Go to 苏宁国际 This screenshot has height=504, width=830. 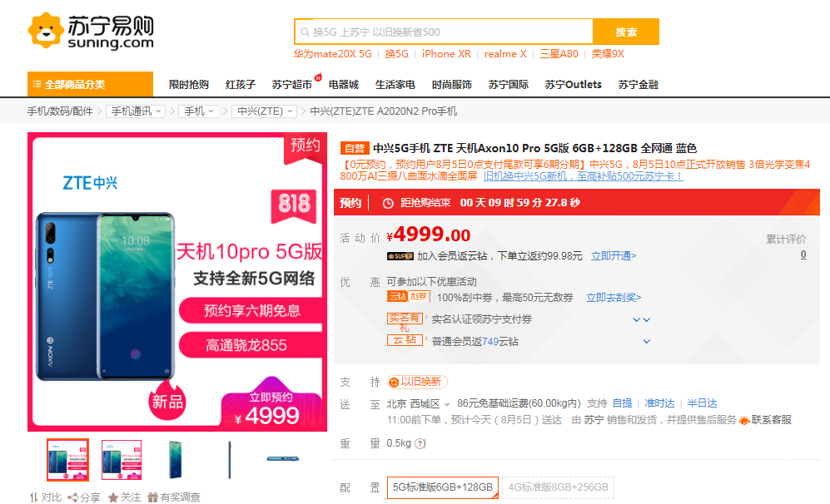[x=508, y=85]
